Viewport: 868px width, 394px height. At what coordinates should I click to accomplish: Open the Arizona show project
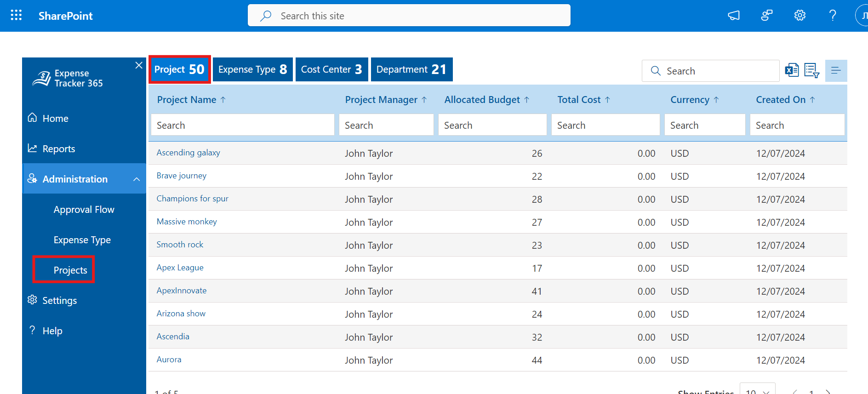[x=181, y=314]
